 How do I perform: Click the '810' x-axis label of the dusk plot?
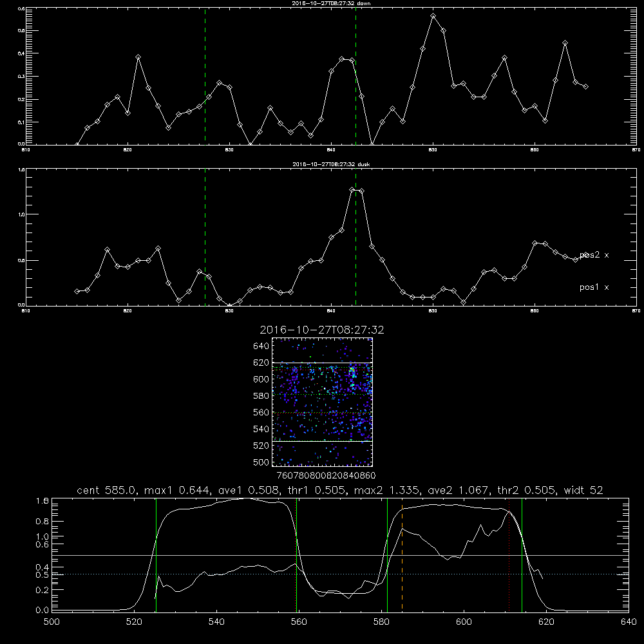[x=26, y=311]
